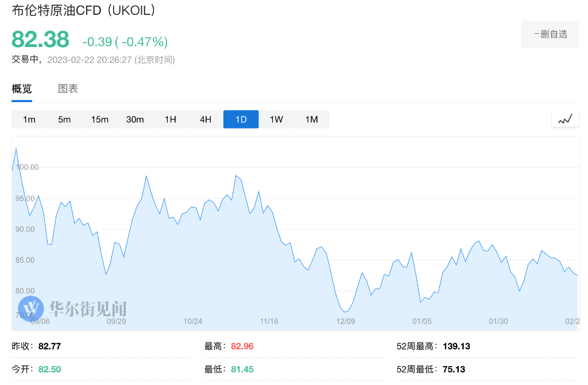Open the 概览 tab
Viewport: 588px width, 385px height.
(21, 89)
